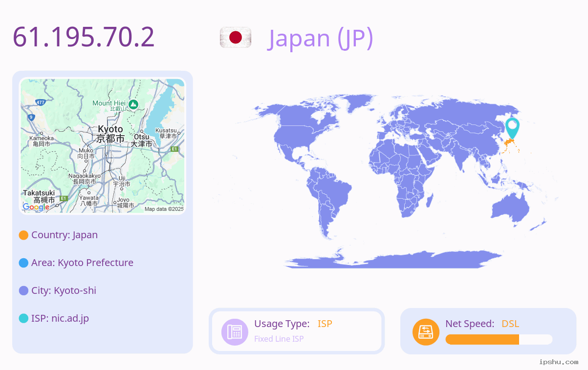
Task: Click the Kyoto map thumbnail
Action: [103, 146]
